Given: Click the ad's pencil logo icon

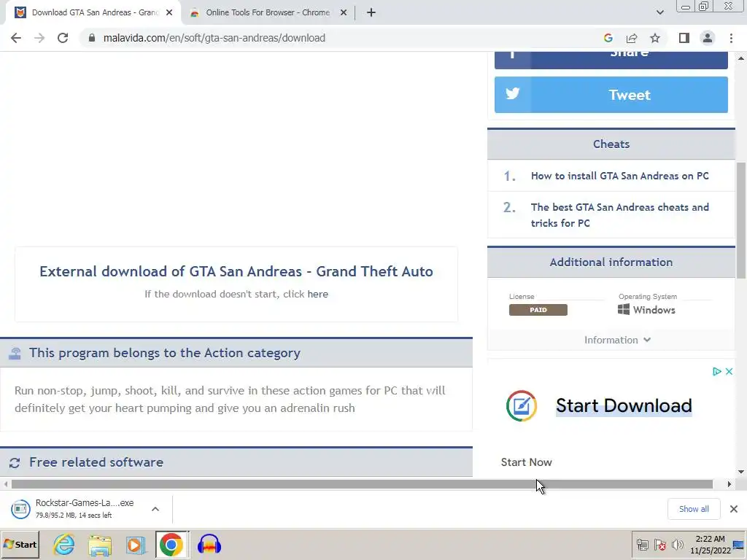Looking at the screenshot, I should 521,405.
